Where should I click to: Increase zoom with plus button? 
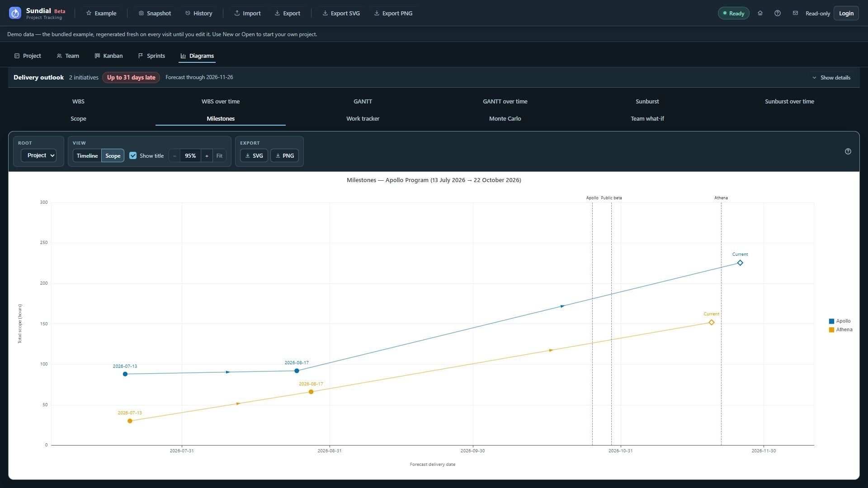207,155
